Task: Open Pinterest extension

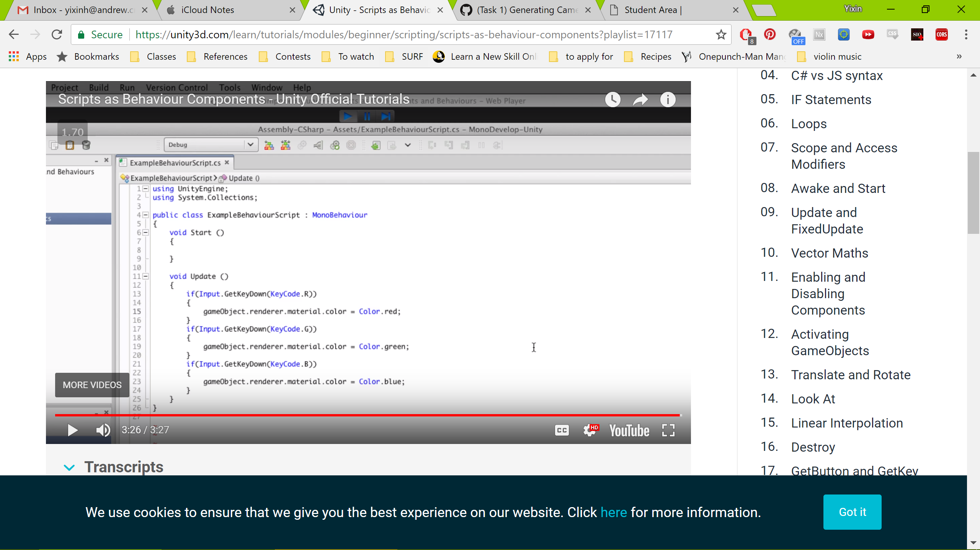Action: click(770, 34)
